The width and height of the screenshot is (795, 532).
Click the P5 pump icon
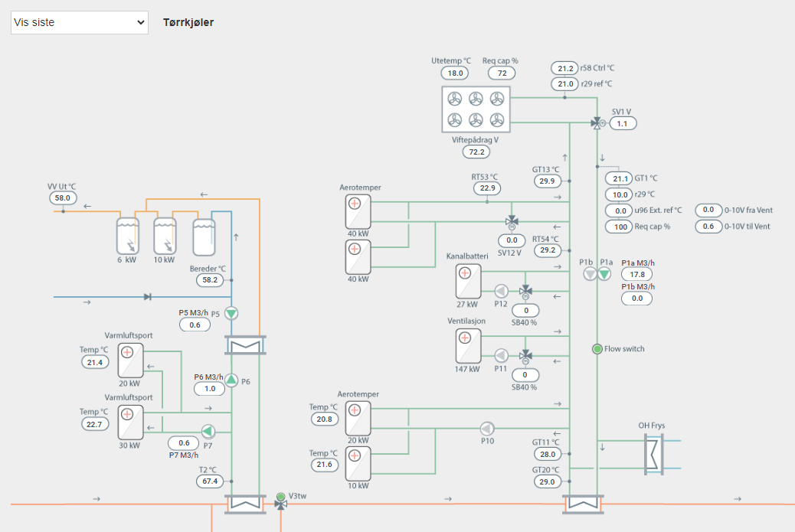coord(231,313)
